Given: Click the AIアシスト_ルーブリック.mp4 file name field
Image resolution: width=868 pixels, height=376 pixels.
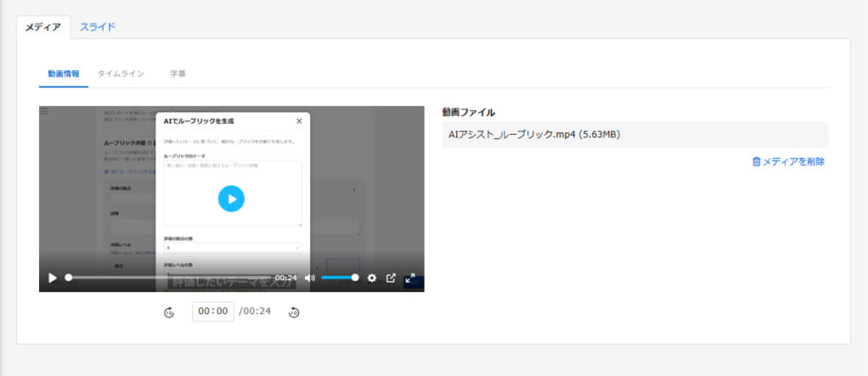Looking at the screenshot, I should coord(634,135).
